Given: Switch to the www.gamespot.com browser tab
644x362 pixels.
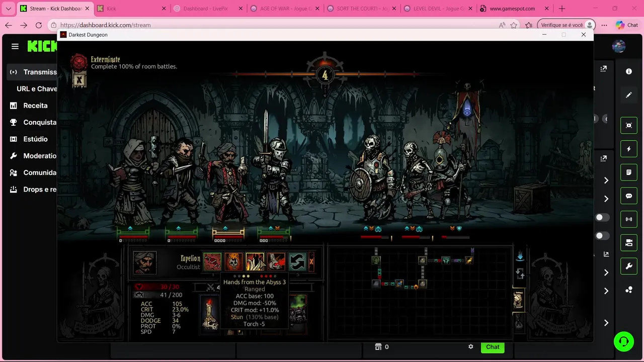Looking at the screenshot, I should click(514, 9).
